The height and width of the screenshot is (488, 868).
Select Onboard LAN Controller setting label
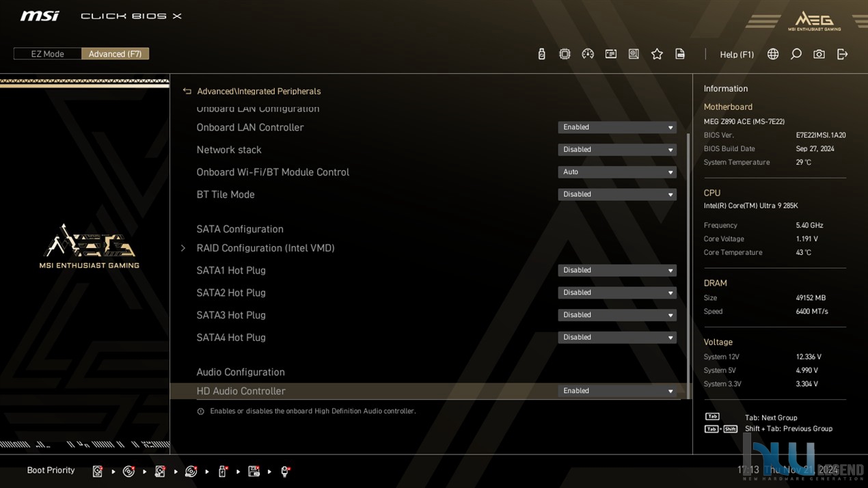point(250,127)
